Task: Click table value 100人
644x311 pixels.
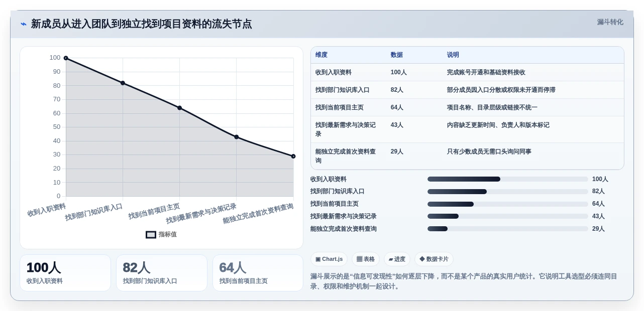Action: coord(399,72)
